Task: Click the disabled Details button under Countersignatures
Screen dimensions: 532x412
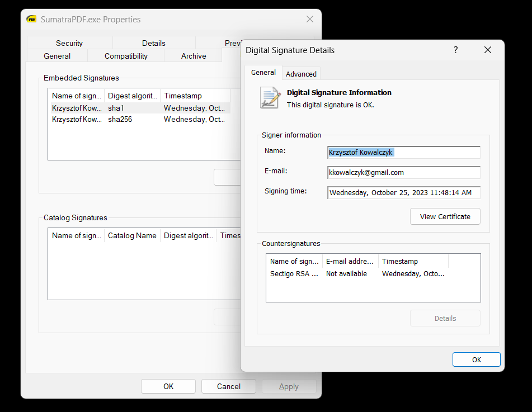Action: pyautogui.click(x=445, y=319)
